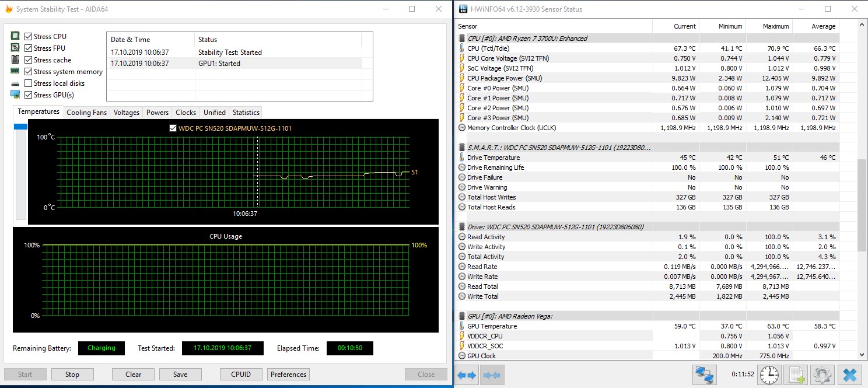
Task: Uncheck Stress FPU checkbox
Action: click(29, 48)
